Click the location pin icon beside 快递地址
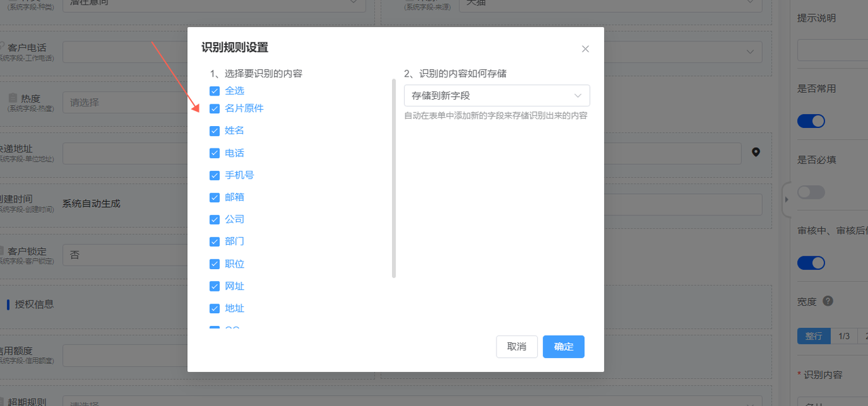The height and width of the screenshot is (406, 868). point(756,153)
